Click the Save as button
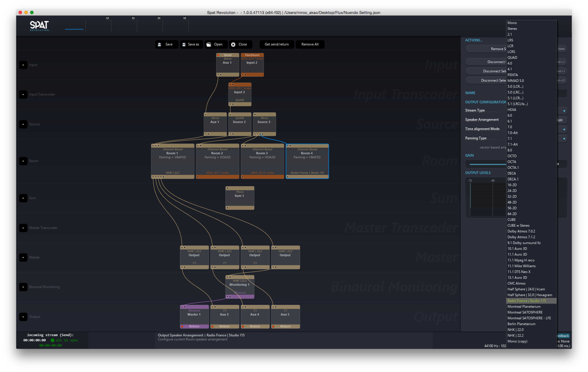 pos(191,44)
